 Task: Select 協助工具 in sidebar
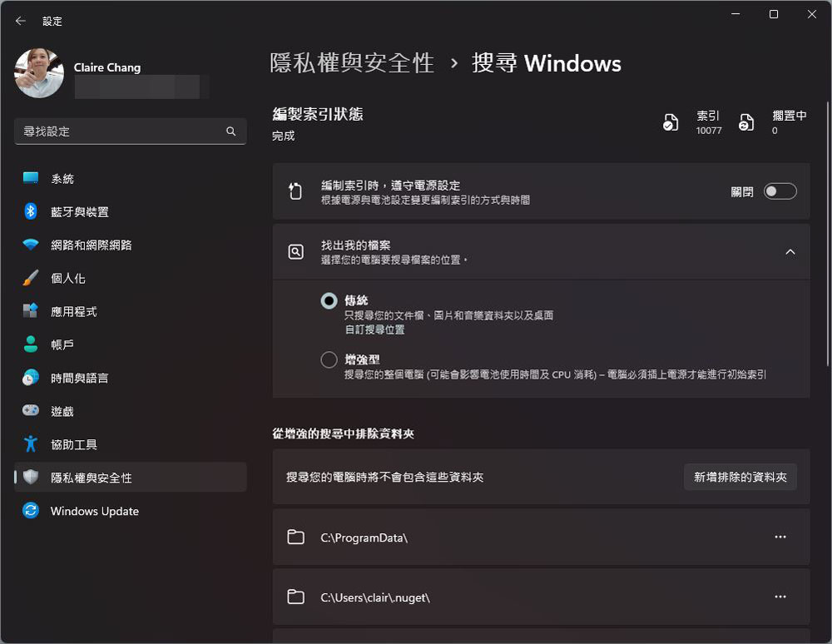click(130, 444)
